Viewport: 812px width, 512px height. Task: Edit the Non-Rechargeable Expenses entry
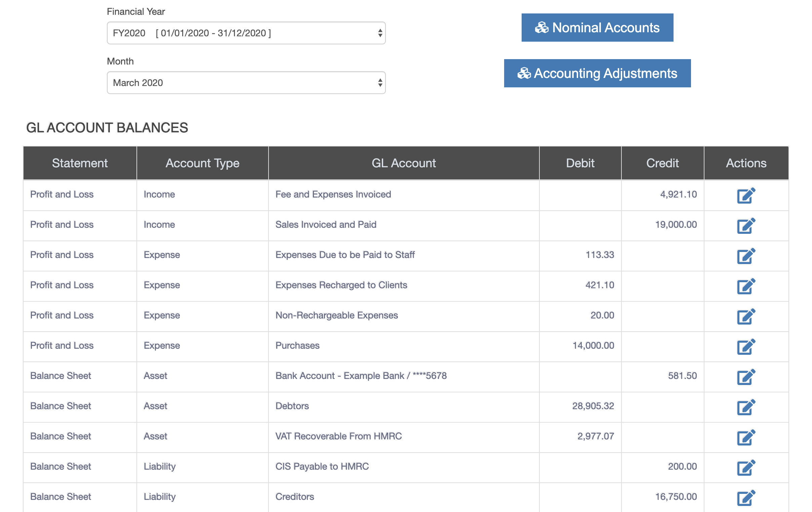click(x=745, y=316)
